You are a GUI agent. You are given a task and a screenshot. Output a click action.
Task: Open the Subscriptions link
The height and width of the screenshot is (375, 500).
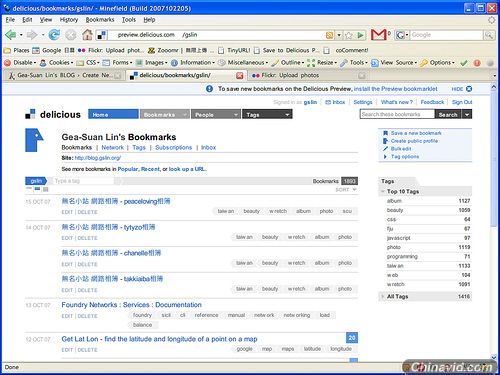[x=173, y=147]
